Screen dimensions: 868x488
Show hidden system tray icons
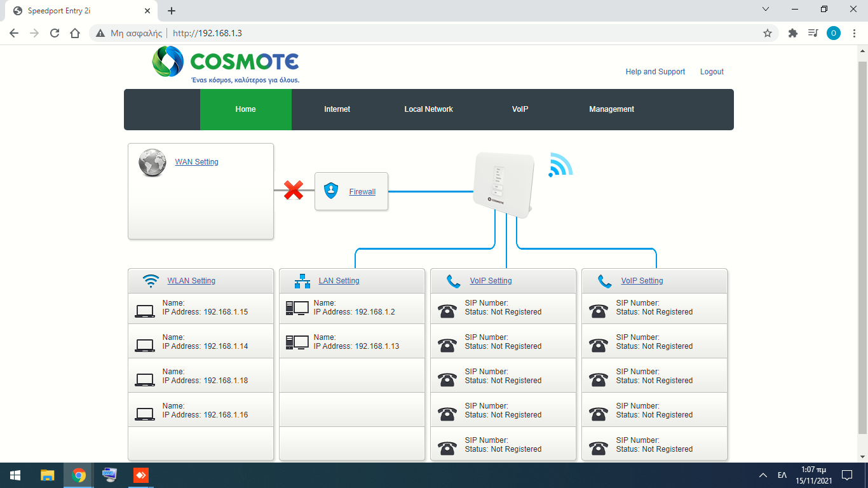tap(763, 475)
